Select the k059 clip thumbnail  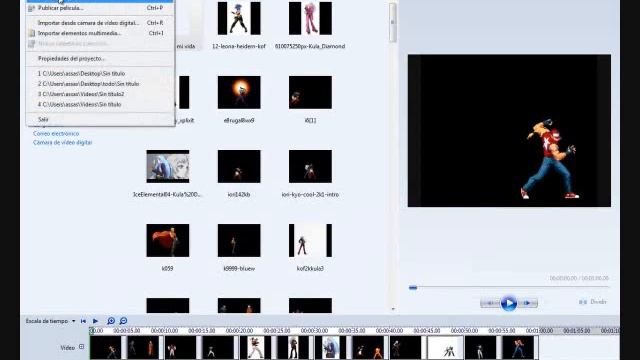[x=168, y=240]
